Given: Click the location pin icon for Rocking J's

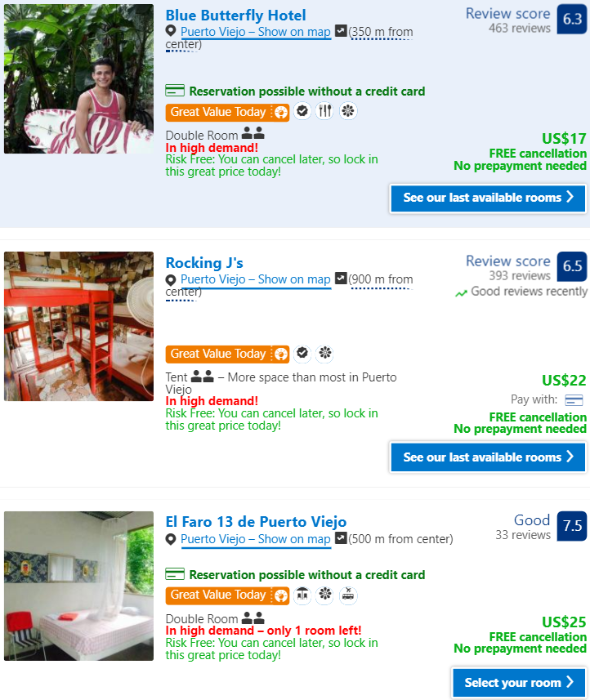Looking at the screenshot, I should coord(171,280).
